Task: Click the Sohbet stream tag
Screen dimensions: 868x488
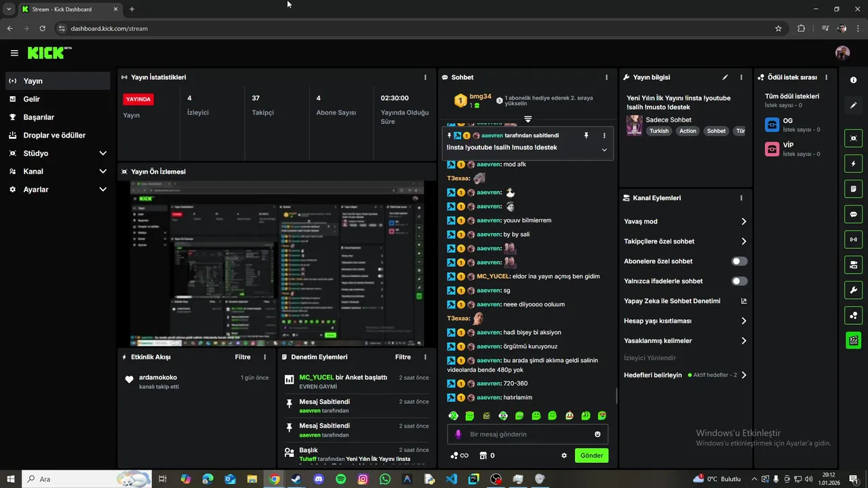Action: click(x=716, y=131)
